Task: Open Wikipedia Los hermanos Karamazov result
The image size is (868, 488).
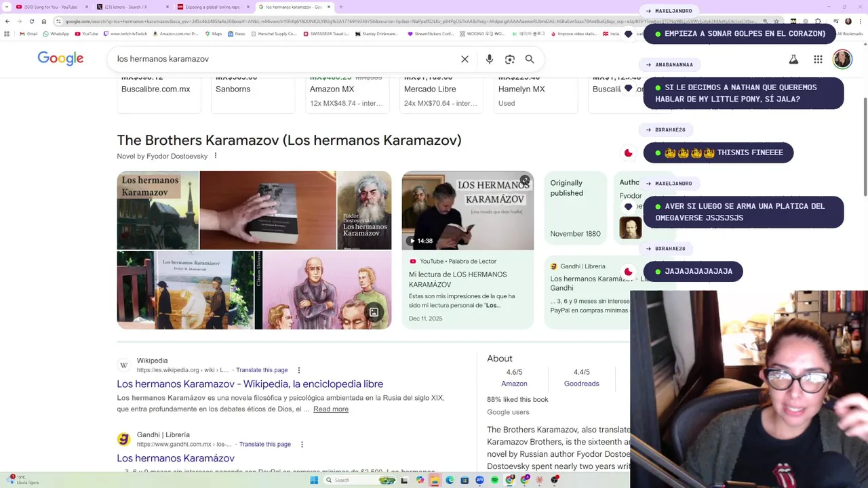Action: 250,384
